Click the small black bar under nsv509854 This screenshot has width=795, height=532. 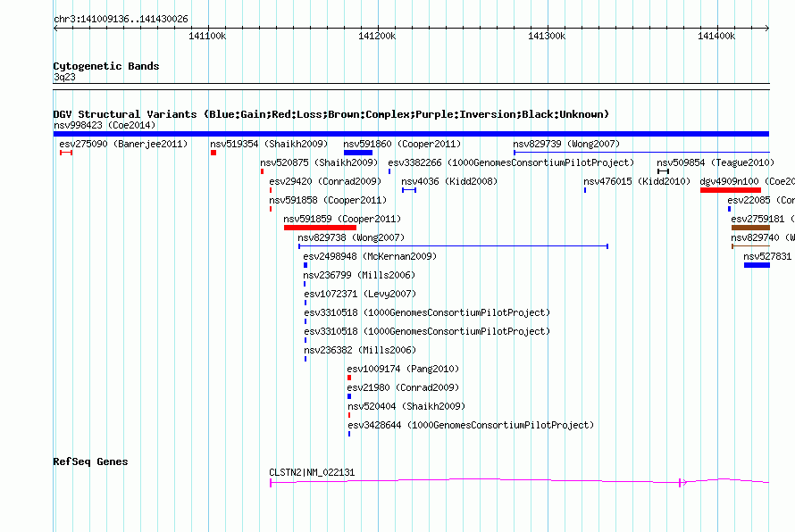(663, 171)
